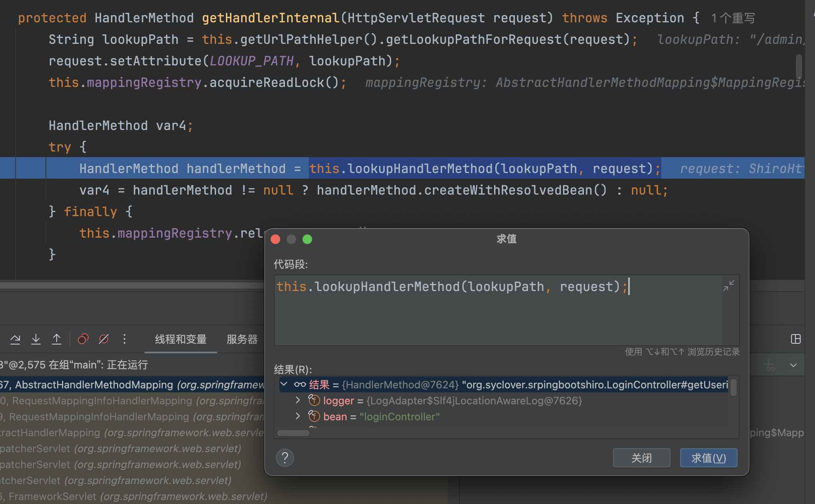Open View Breakpoints red circles icon
815x504 pixels.
(x=83, y=339)
